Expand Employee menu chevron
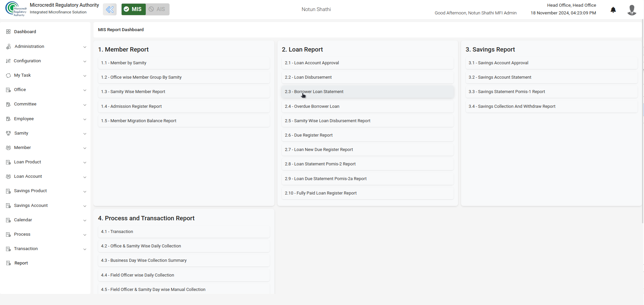This screenshot has height=305, width=644. (85, 119)
